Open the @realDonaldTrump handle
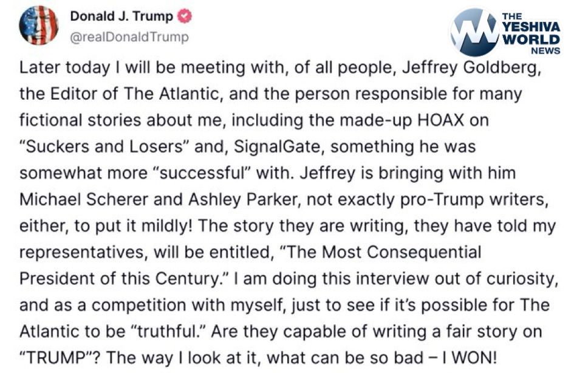588x373 pixels. (x=129, y=36)
